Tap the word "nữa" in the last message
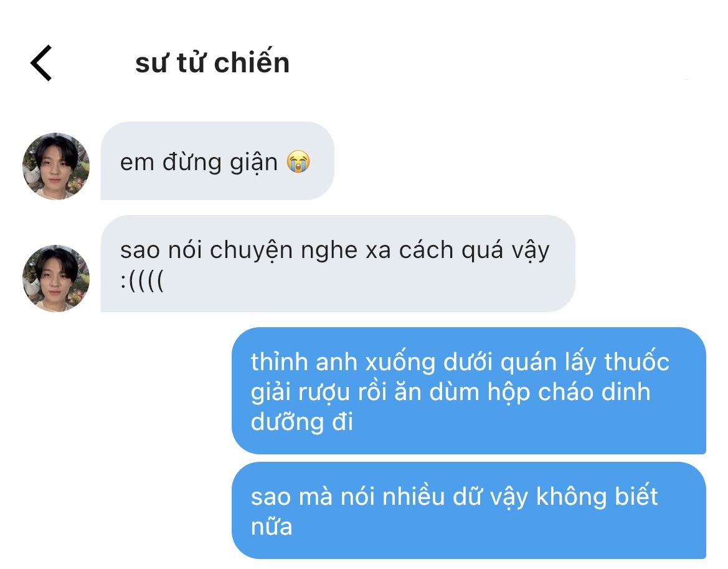Screen dimensions: 728x569 coord(272,526)
